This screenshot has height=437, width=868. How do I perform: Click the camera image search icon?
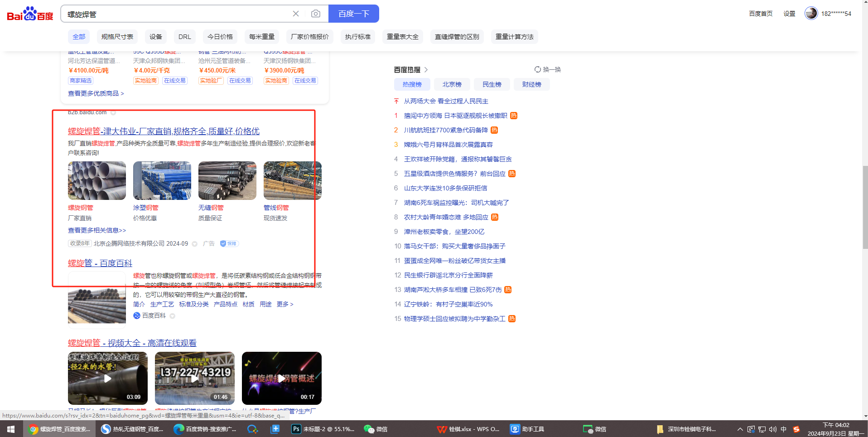tap(316, 14)
